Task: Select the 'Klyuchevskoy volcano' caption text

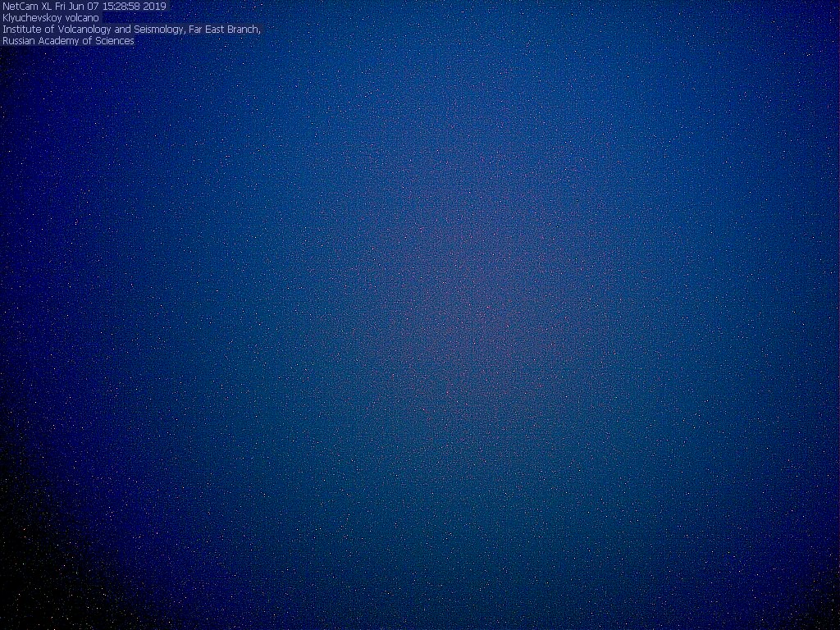Action: point(51,18)
